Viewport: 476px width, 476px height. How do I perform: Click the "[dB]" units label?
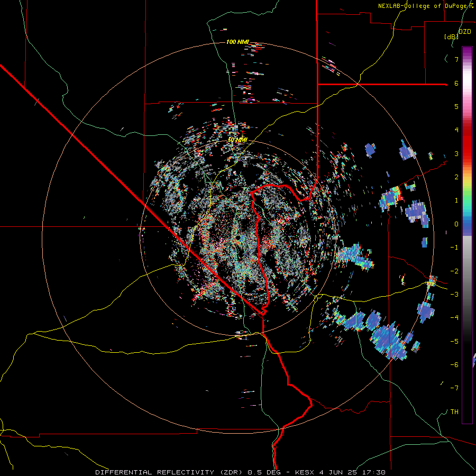[451, 37]
